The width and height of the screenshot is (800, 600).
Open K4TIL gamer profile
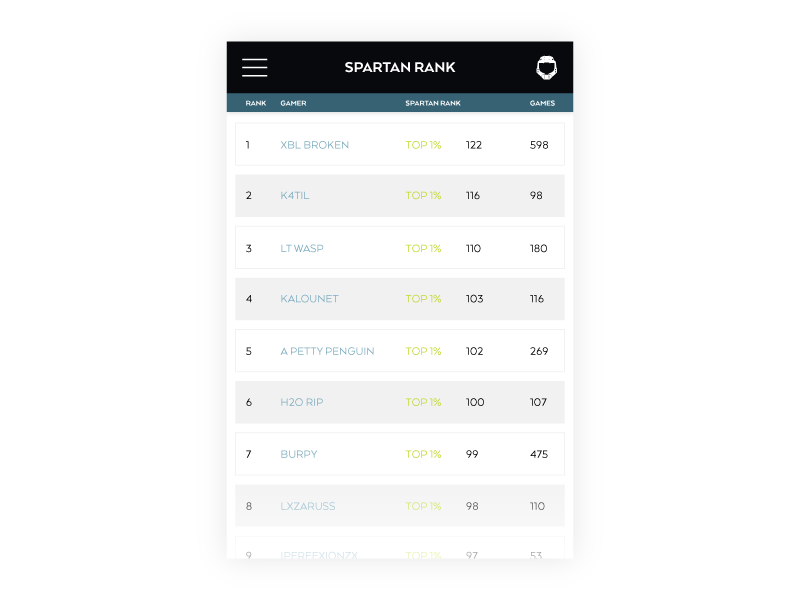pos(295,196)
